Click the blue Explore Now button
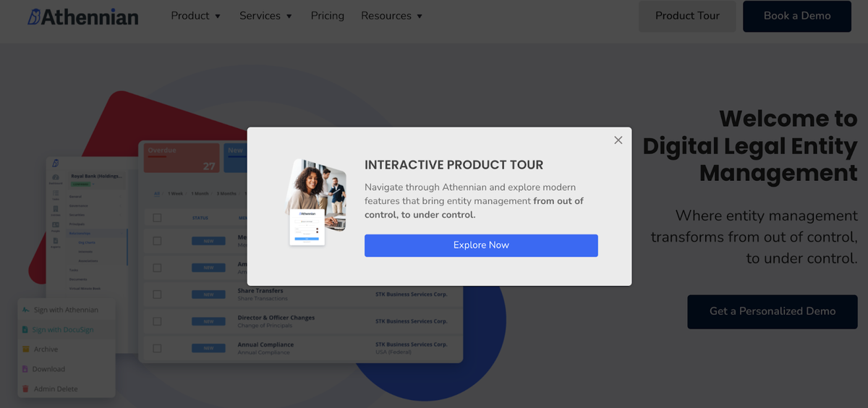Screen dimensions: 868x408 click(x=481, y=245)
